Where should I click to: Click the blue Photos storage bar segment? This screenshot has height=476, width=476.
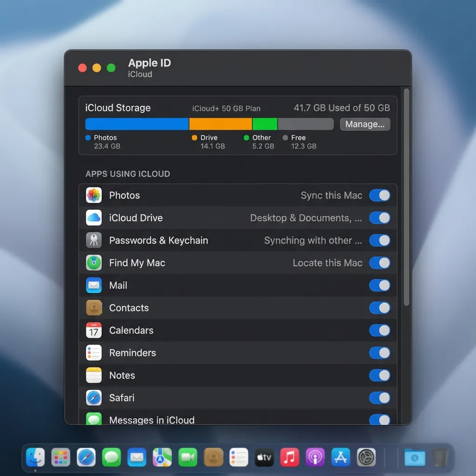(137, 124)
